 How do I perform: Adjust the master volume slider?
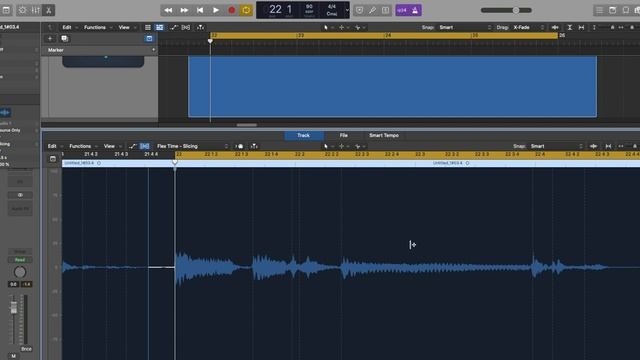point(506,10)
